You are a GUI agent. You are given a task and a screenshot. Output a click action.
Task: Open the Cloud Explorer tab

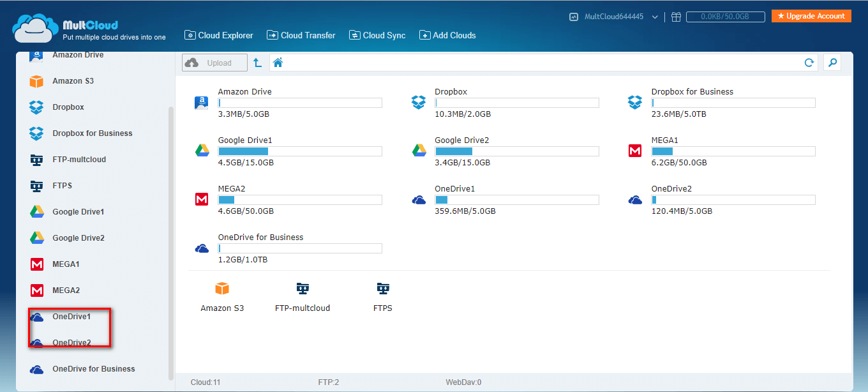pyautogui.click(x=218, y=36)
